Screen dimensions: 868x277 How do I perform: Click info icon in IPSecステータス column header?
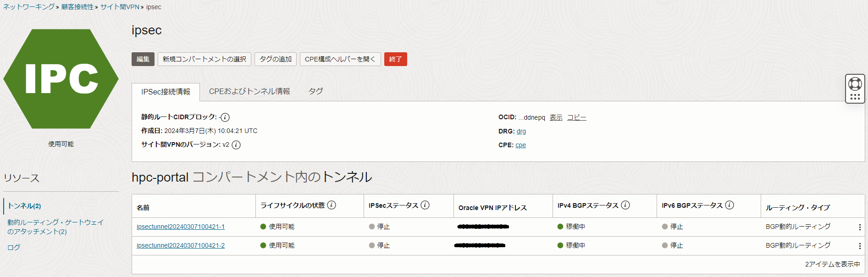click(x=425, y=205)
